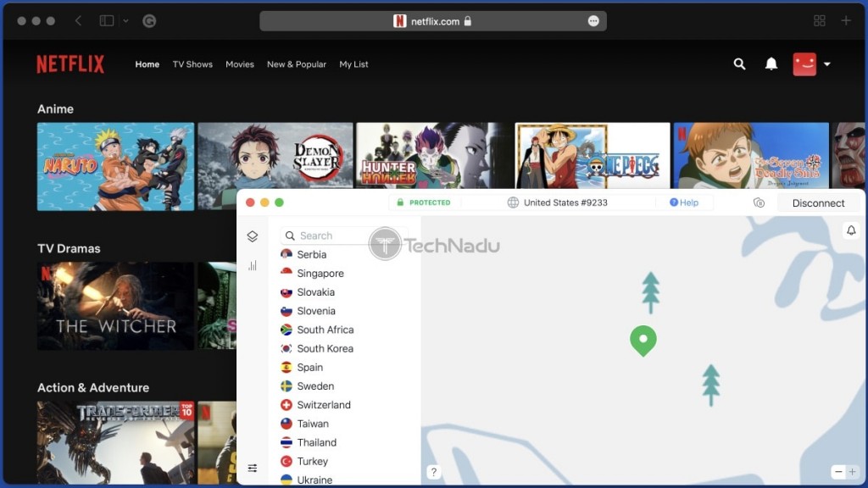Image resolution: width=868 pixels, height=488 pixels.
Task: Select the One Piece thumbnail
Action: (x=593, y=156)
